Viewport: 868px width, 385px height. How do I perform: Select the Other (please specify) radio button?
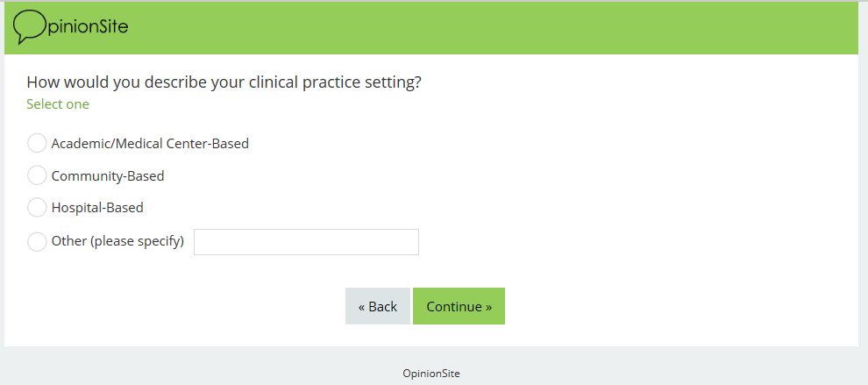[37, 241]
